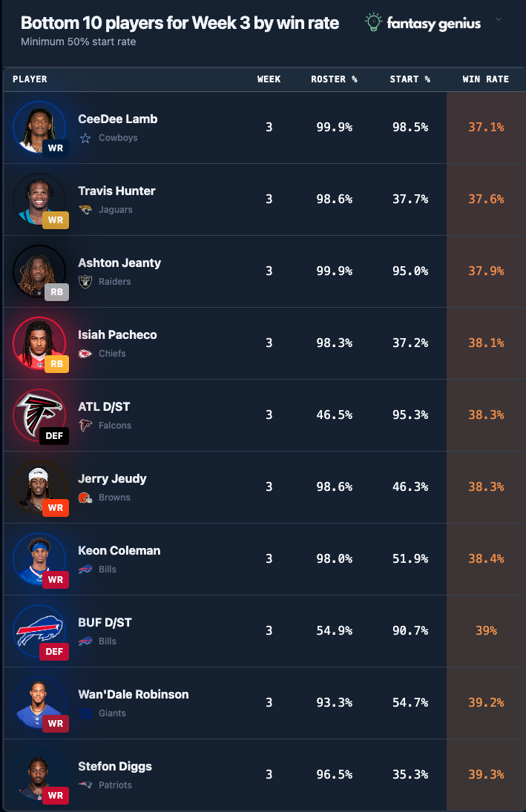Viewport: 526px width, 812px height.
Task: Click the Cowboys star team icon
Action: point(85,138)
